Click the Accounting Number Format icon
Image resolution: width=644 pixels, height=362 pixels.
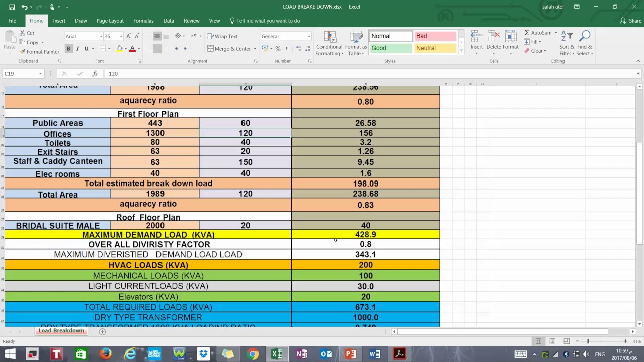click(x=265, y=49)
